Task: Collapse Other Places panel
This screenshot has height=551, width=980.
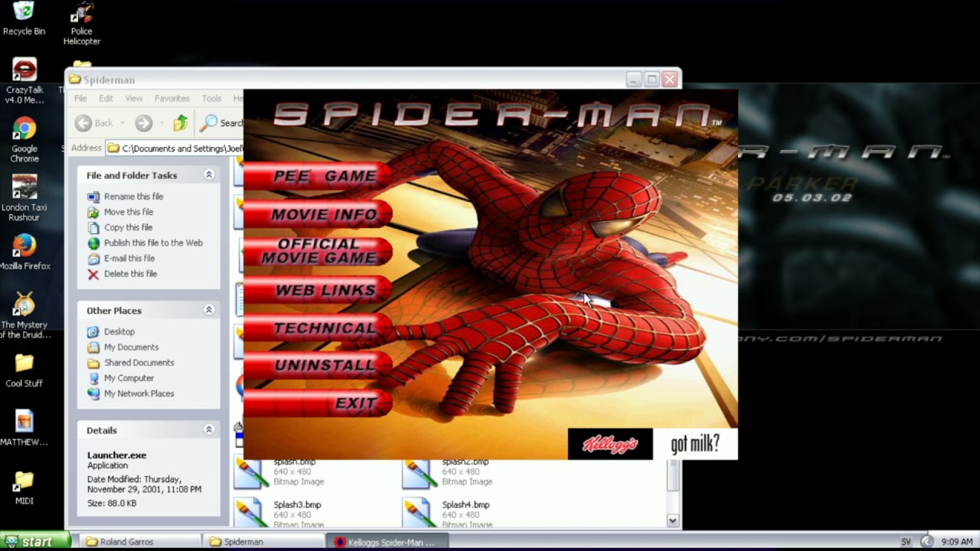Action: click(208, 310)
